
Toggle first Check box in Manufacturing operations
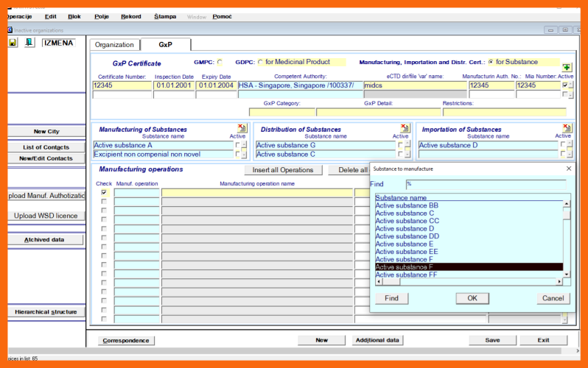(x=104, y=192)
